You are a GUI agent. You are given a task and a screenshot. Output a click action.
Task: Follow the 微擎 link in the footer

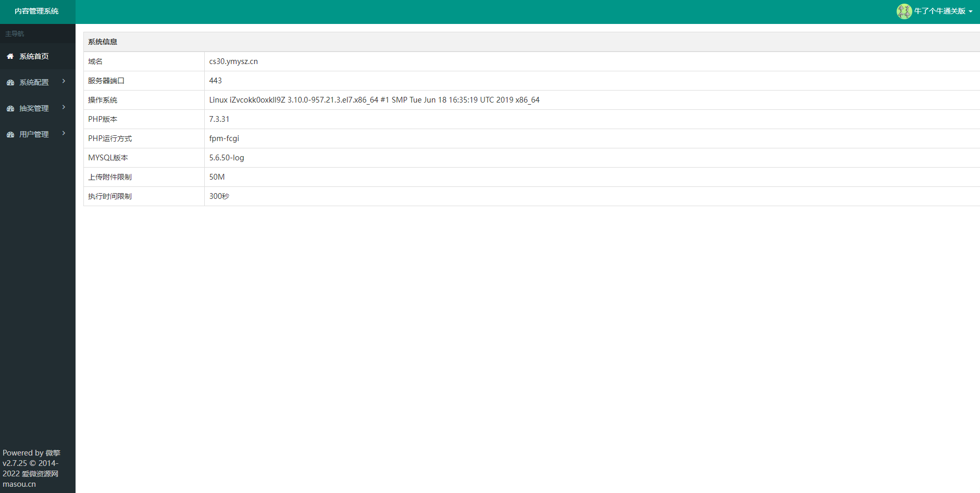coord(53,453)
